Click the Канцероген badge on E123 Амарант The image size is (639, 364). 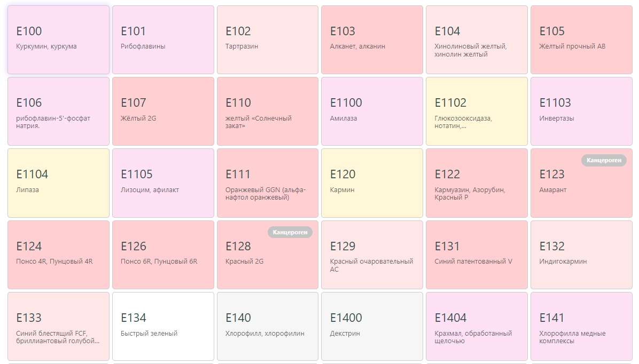[604, 160]
